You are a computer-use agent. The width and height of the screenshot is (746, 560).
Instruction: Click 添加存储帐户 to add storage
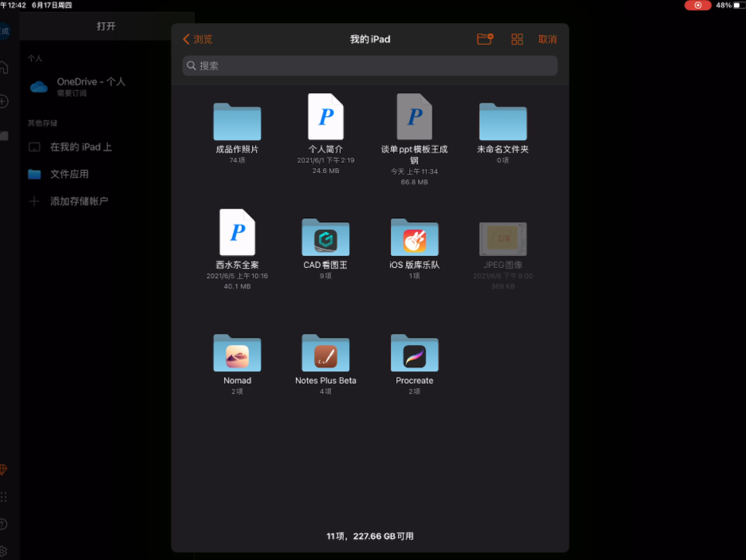pos(78,202)
